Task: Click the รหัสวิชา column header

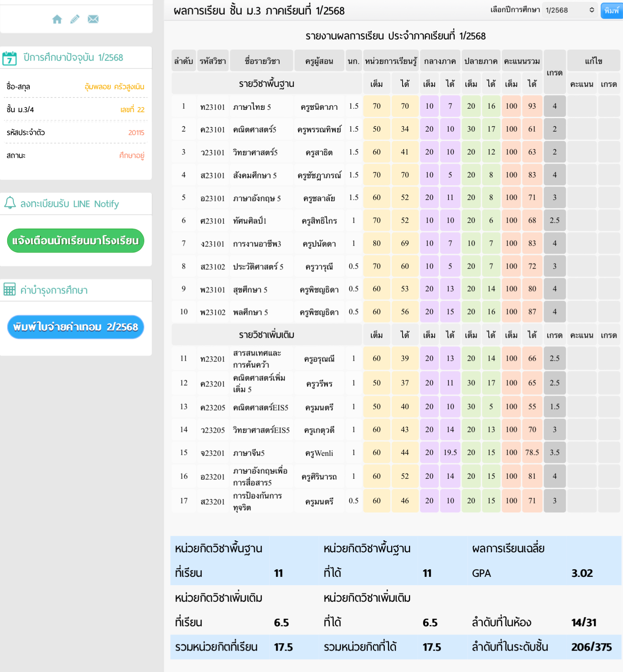Action: click(x=213, y=61)
